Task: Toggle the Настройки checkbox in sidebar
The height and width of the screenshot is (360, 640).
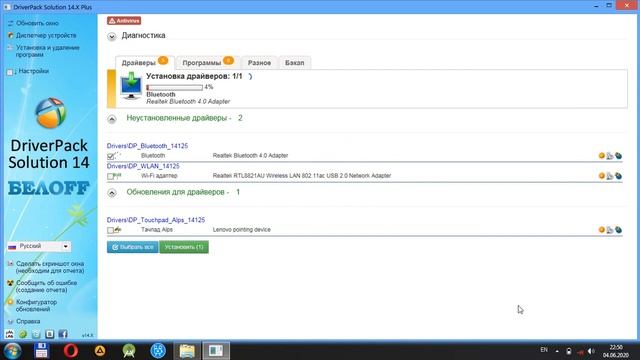Action: [x=10, y=72]
